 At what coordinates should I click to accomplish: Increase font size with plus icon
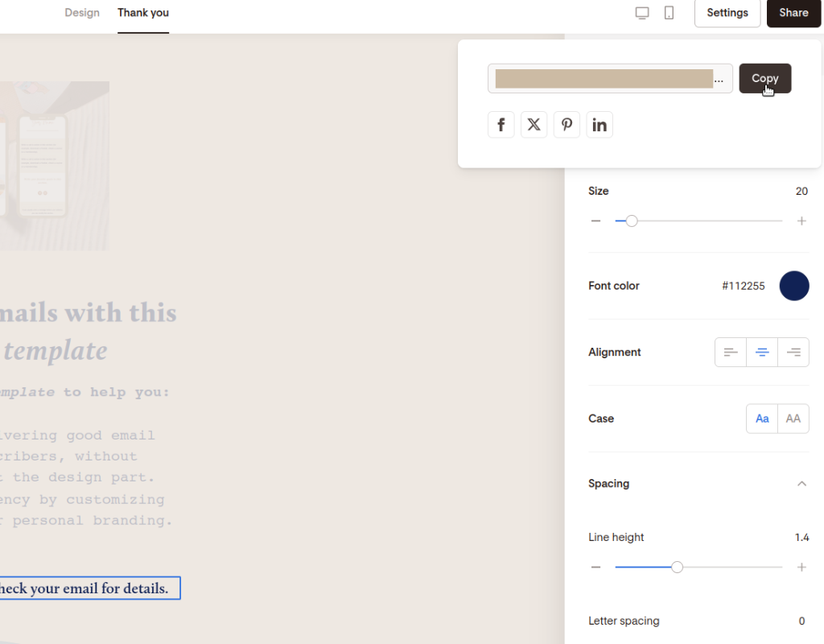coord(801,221)
